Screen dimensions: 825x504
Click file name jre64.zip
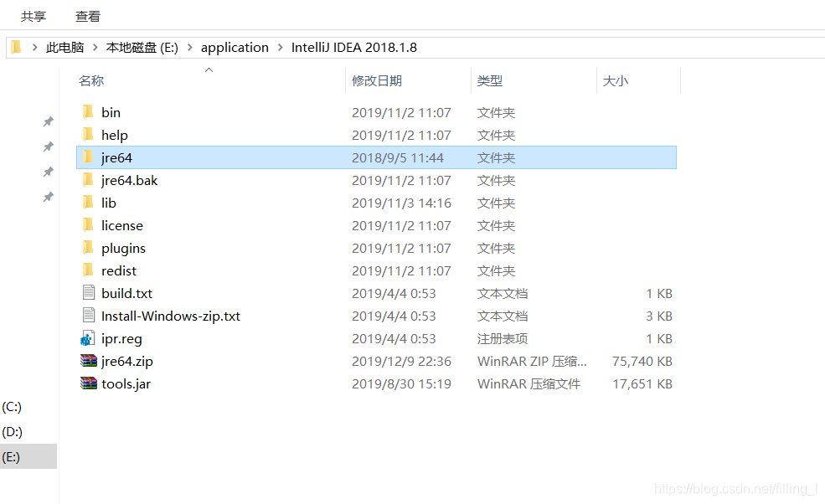tap(126, 362)
